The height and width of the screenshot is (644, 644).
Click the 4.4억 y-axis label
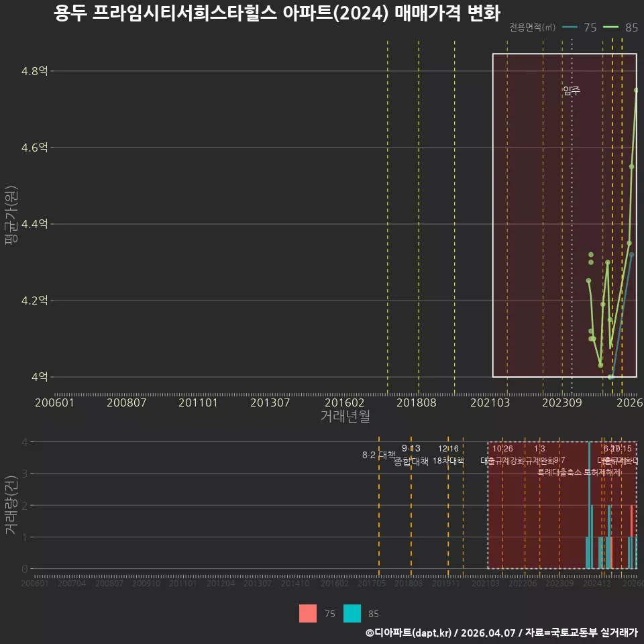(34, 224)
